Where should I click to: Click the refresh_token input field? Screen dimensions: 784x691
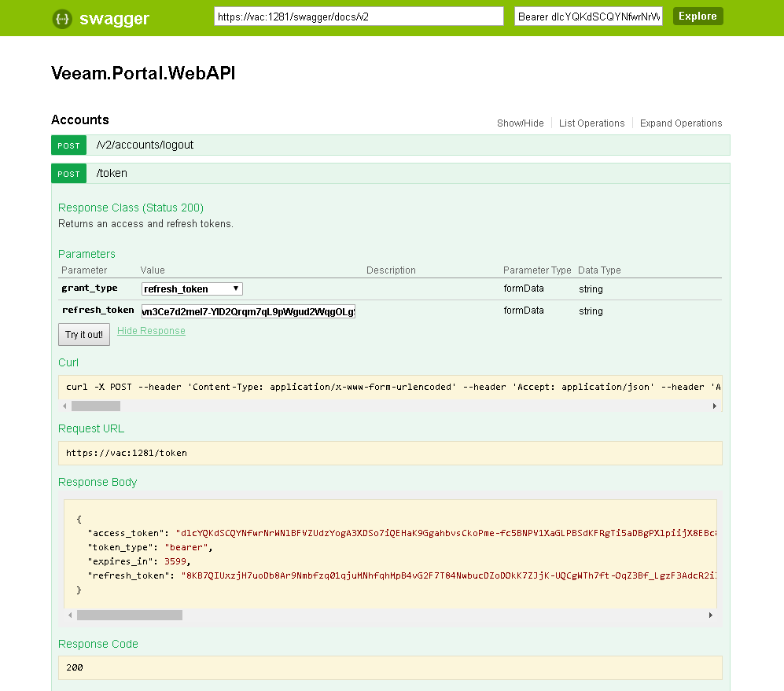[x=248, y=311]
